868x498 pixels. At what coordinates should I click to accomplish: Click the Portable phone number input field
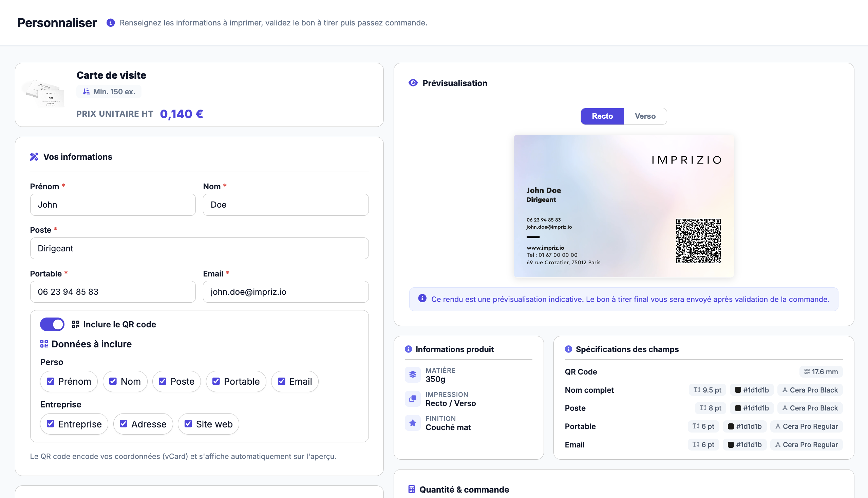click(113, 292)
